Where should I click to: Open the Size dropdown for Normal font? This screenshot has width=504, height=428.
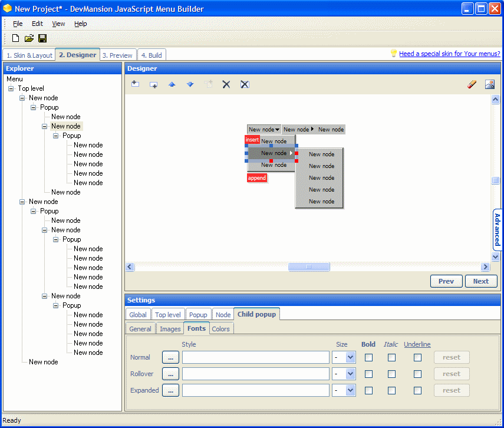pos(350,357)
